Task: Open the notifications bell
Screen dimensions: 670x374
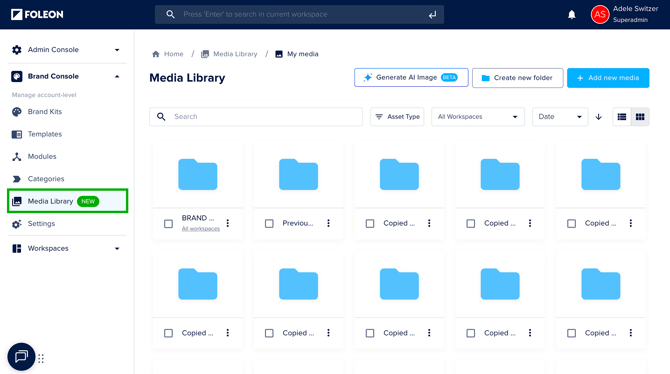Action: coord(571,15)
